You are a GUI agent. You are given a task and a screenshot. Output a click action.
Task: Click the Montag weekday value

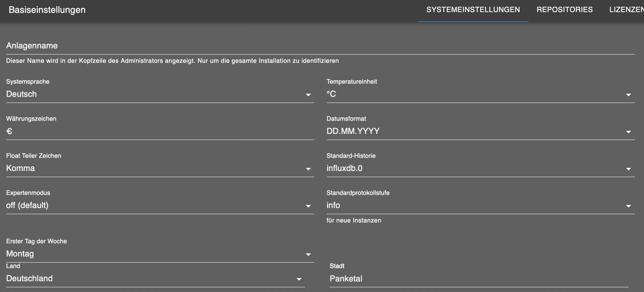(20, 254)
